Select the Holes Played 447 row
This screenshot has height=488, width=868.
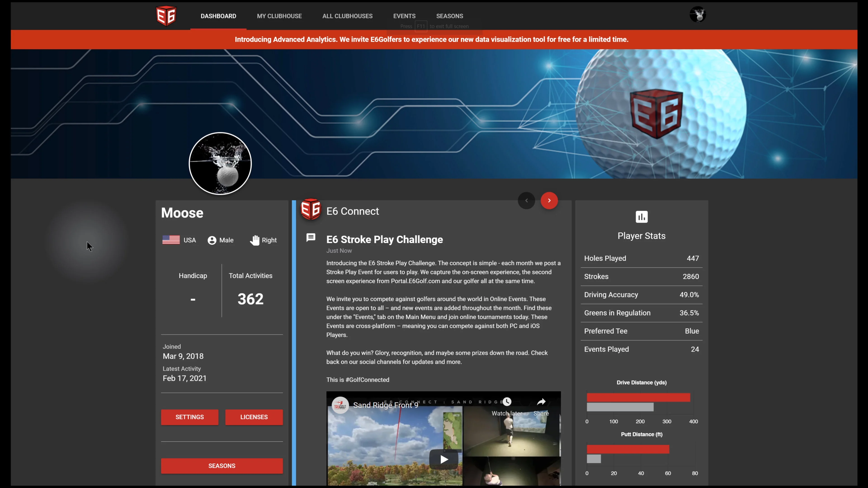click(642, 258)
